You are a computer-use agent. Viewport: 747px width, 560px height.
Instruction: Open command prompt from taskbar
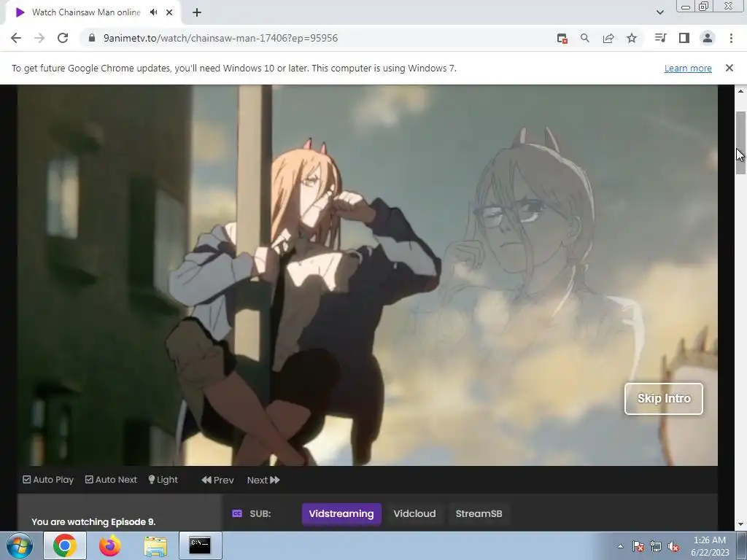[200, 545]
